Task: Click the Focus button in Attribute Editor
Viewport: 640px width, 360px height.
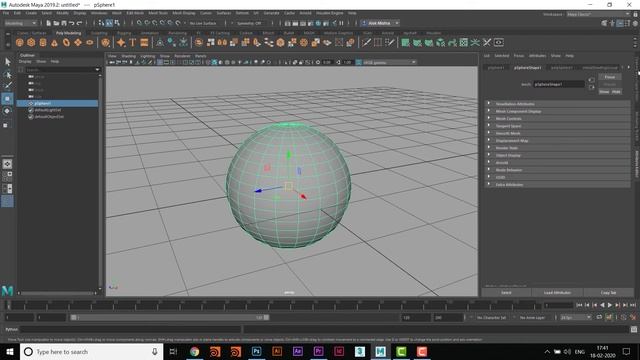Action: [x=610, y=77]
